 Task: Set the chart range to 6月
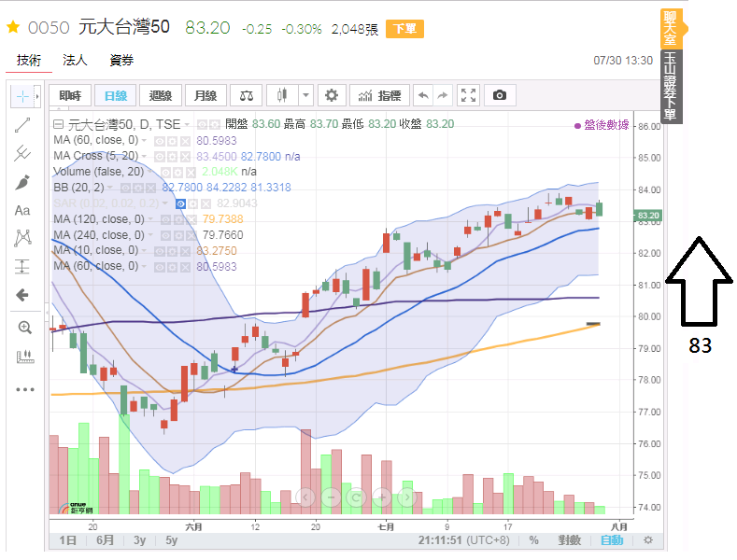click(x=105, y=539)
